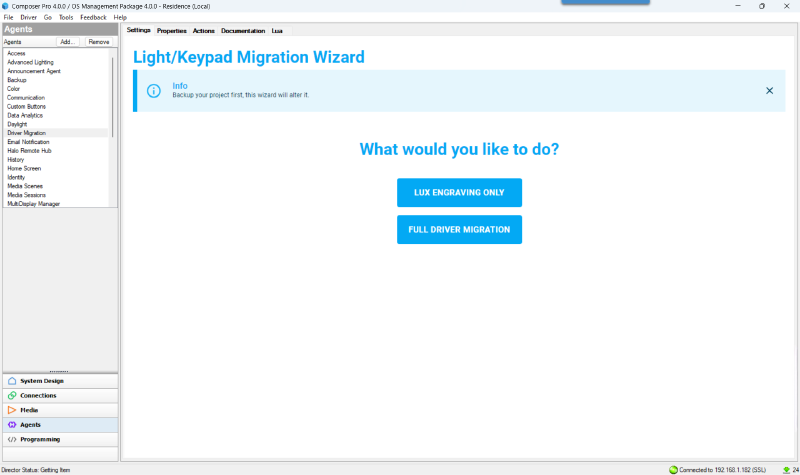Select the Driver Migration agent

(27, 133)
